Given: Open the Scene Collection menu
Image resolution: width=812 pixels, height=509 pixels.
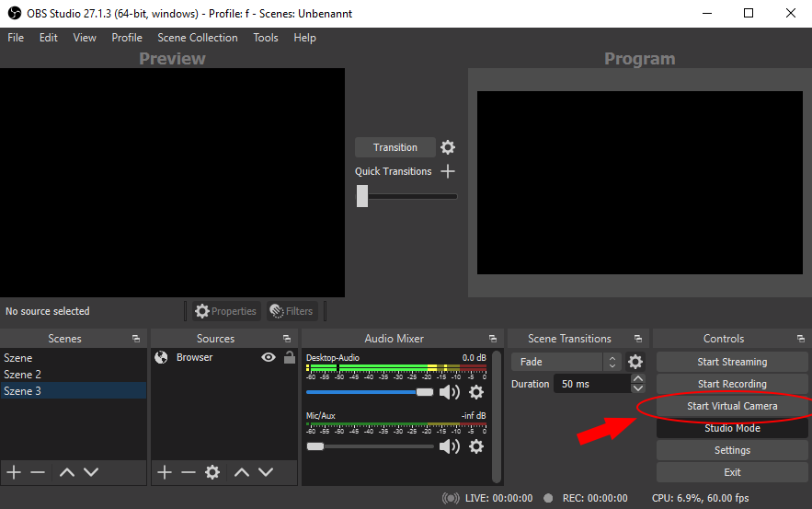Looking at the screenshot, I should (198, 38).
